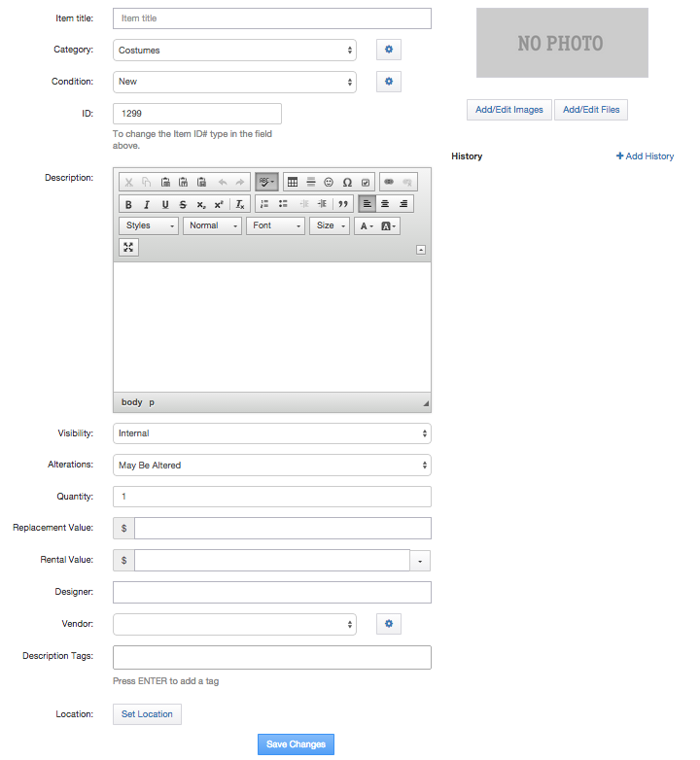Click the Description Tags field

pyautogui.click(x=272, y=658)
